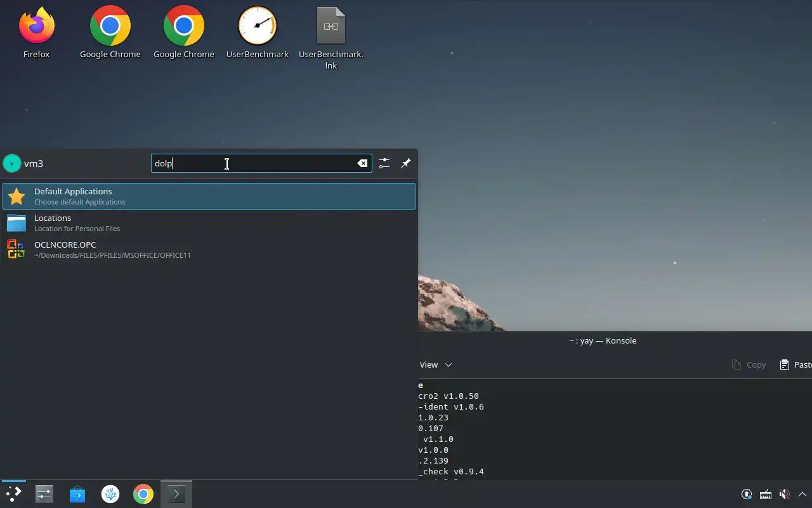
Task: Open keyboard layout tray icon
Action: pos(766,494)
